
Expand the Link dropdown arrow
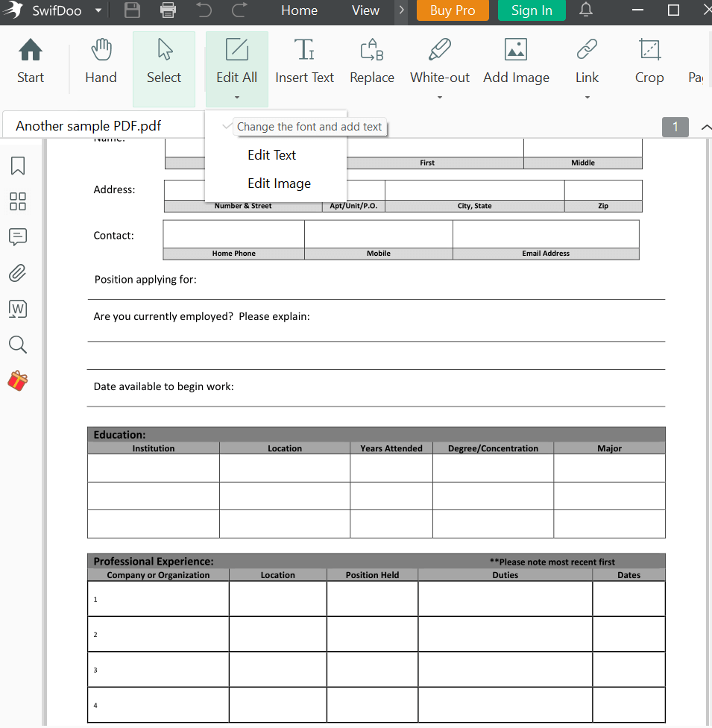587,97
